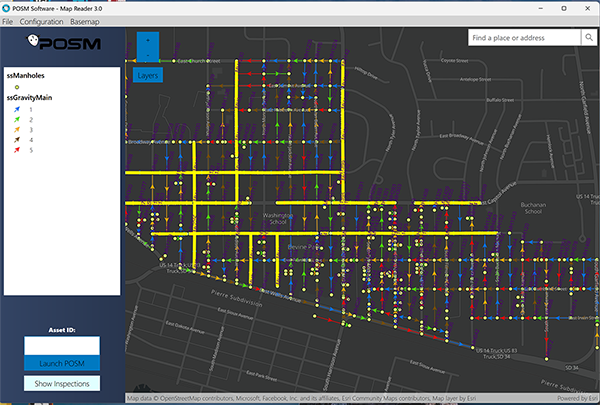The width and height of the screenshot is (600, 405).
Task: Open the Layers panel on the map
Action: (x=148, y=75)
